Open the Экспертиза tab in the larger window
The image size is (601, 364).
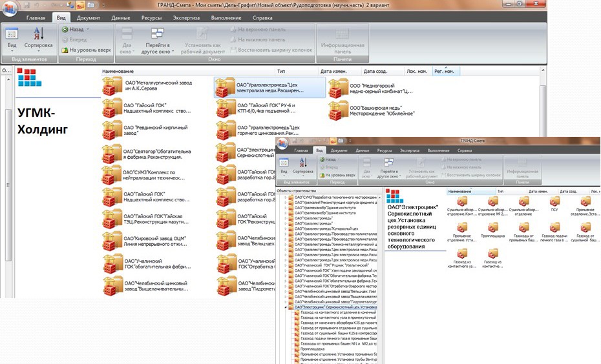[x=185, y=18]
